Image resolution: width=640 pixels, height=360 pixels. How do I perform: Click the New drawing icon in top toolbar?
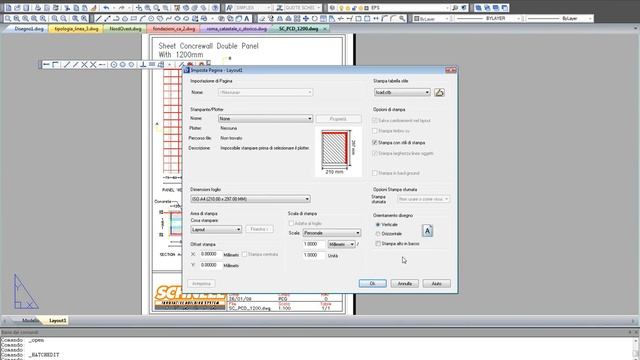point(8,8)
